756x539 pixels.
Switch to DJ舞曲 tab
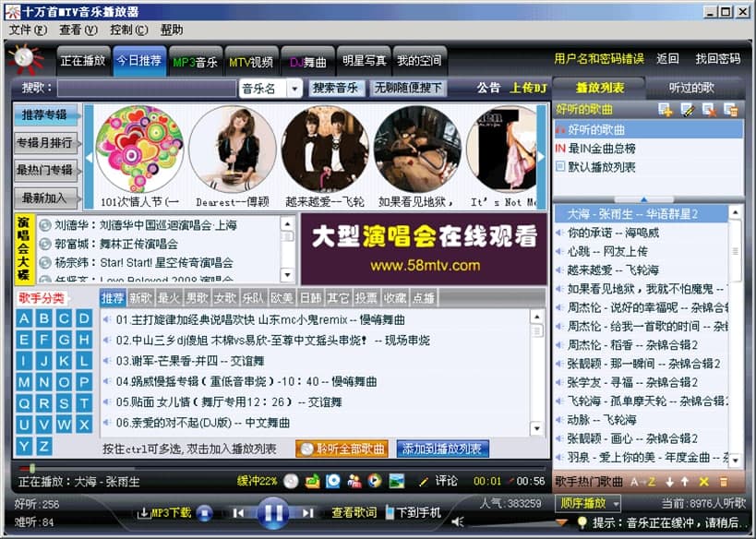tap(307, 61)
